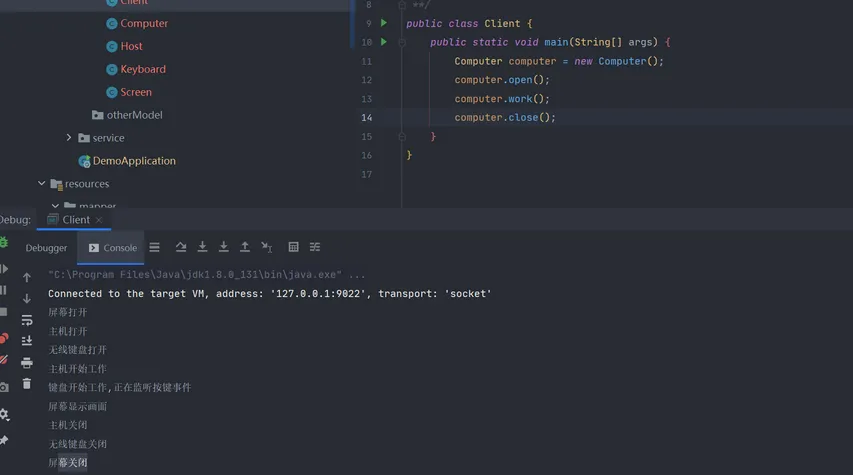Open the Computer class in the project tree
853x475 pixels.
144,23
